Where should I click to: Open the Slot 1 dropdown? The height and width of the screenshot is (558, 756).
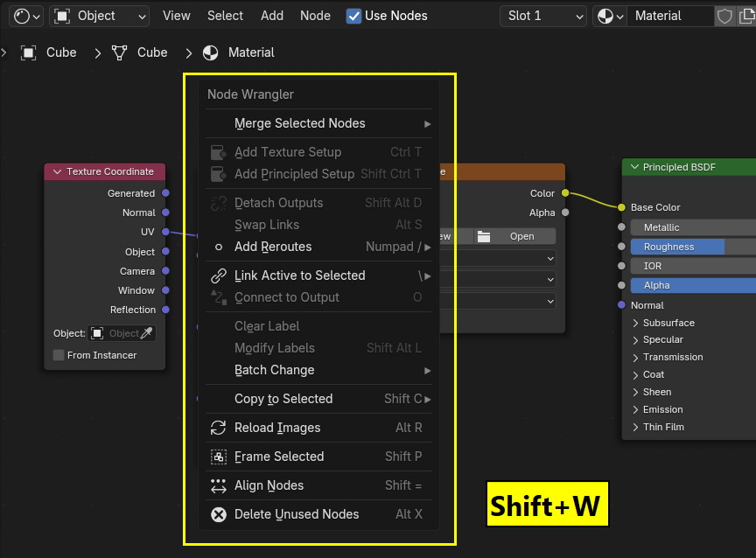click(542, 16)
